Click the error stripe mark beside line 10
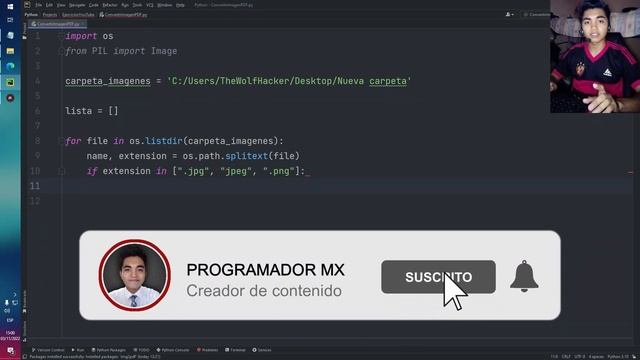640x360 pixels. (630, 172)
